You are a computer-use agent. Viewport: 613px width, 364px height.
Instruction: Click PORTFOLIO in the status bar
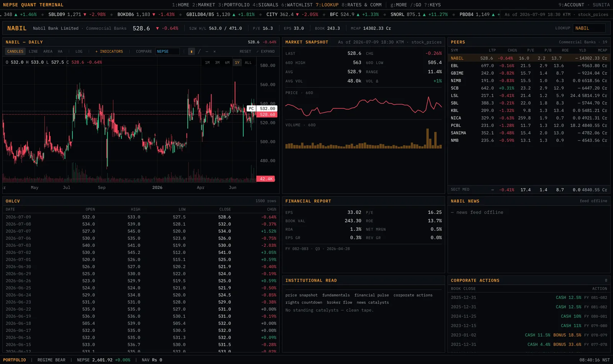coord(15,360)
